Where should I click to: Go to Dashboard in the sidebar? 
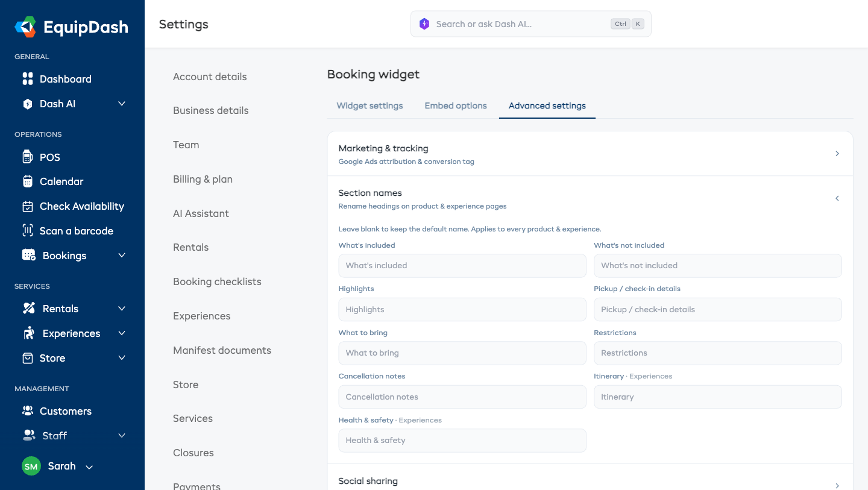[66, 79]
